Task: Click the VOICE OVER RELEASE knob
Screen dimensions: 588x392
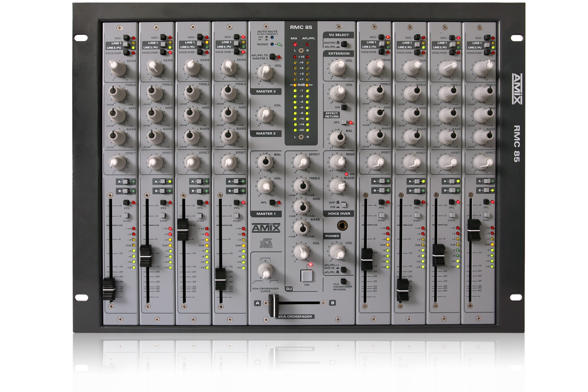Action: [338, 187]
